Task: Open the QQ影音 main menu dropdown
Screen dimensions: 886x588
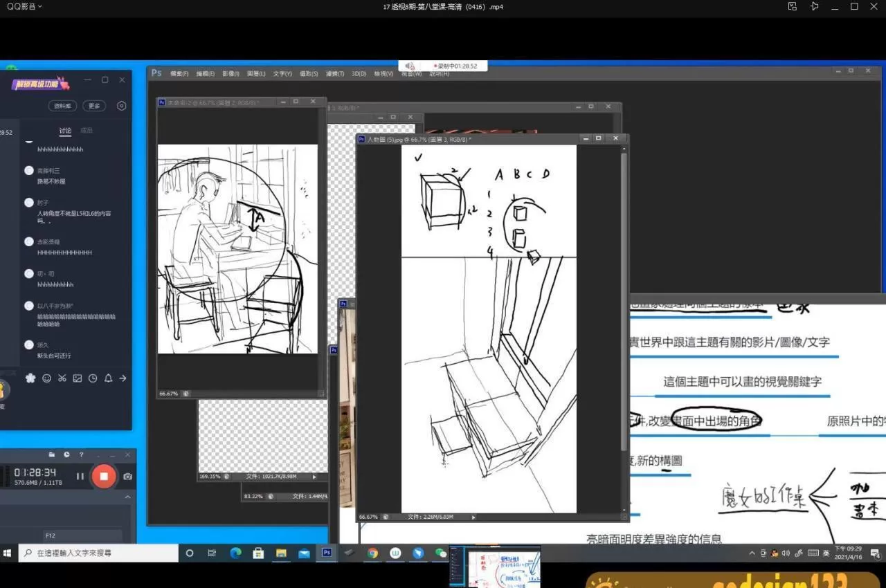Action: pyautogui.click(x=24, y=6)
